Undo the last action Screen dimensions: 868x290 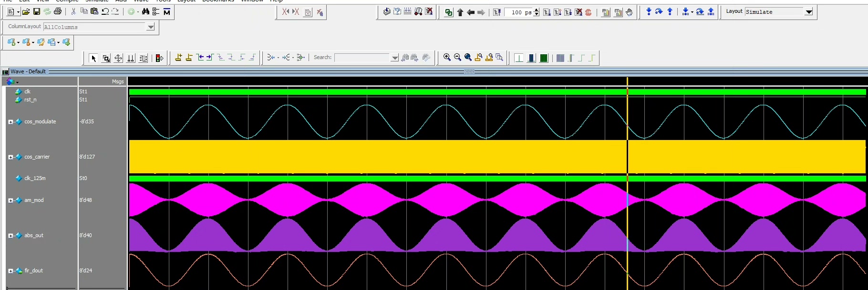[x=105, y=11]
